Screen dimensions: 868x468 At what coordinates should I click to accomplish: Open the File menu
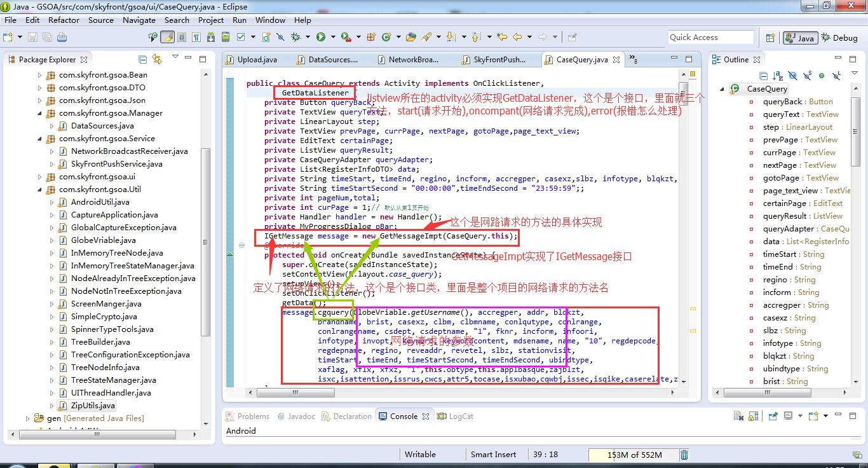(10, 20)
